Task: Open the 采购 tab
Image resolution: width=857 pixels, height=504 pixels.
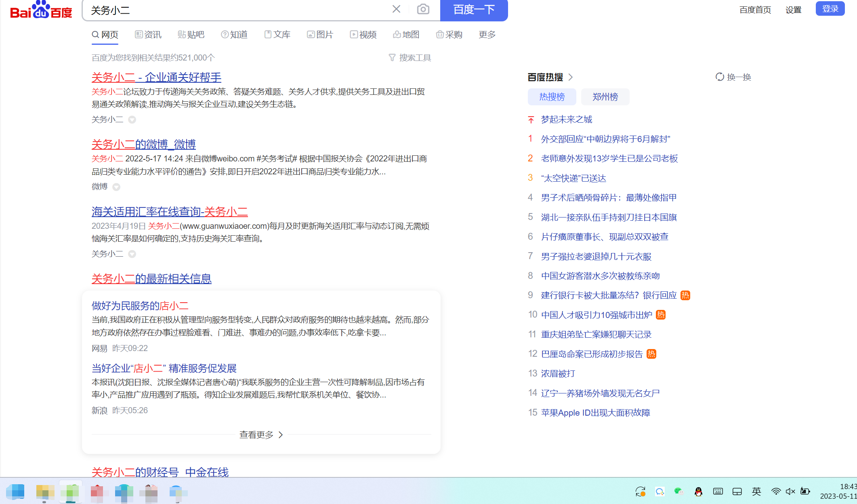Action: [450, 35]
